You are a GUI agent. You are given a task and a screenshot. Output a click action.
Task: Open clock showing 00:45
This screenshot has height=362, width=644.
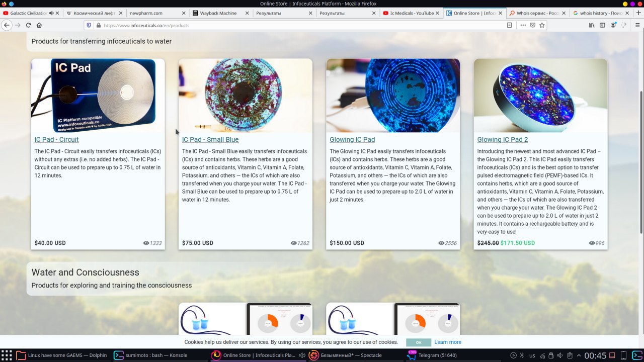click(x=595, y=355)
